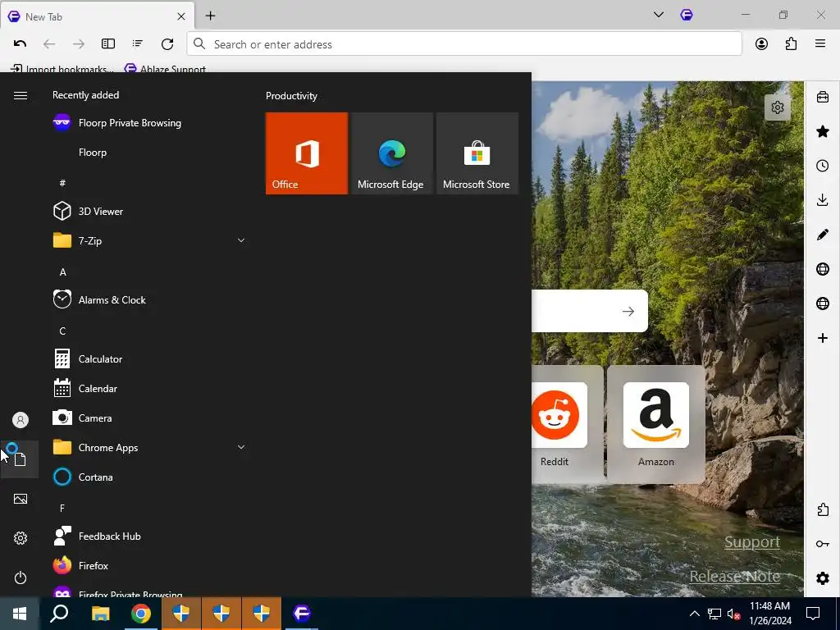Select the New Tab tab
This screenshot has width=840, height=630.
coord(98,16)
